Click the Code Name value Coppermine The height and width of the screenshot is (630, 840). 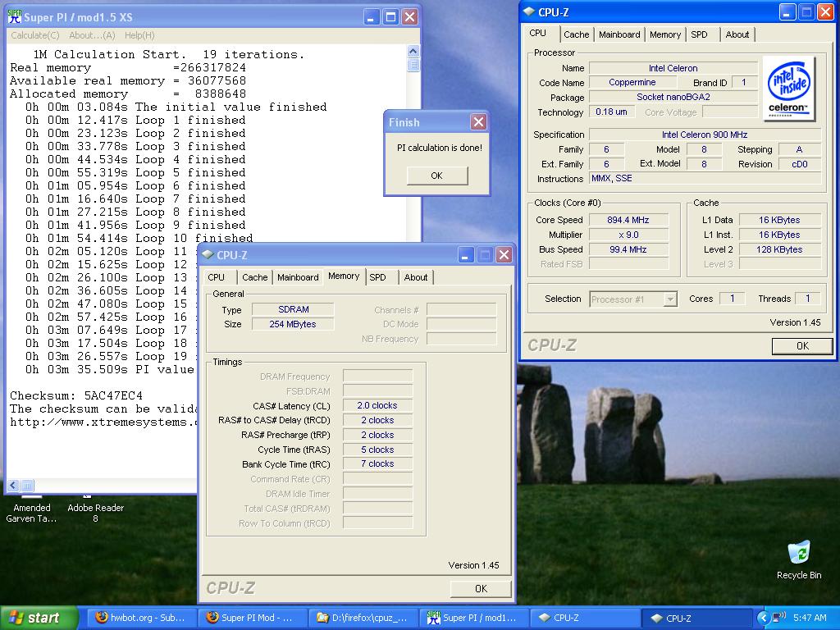(x=632, y=83)
